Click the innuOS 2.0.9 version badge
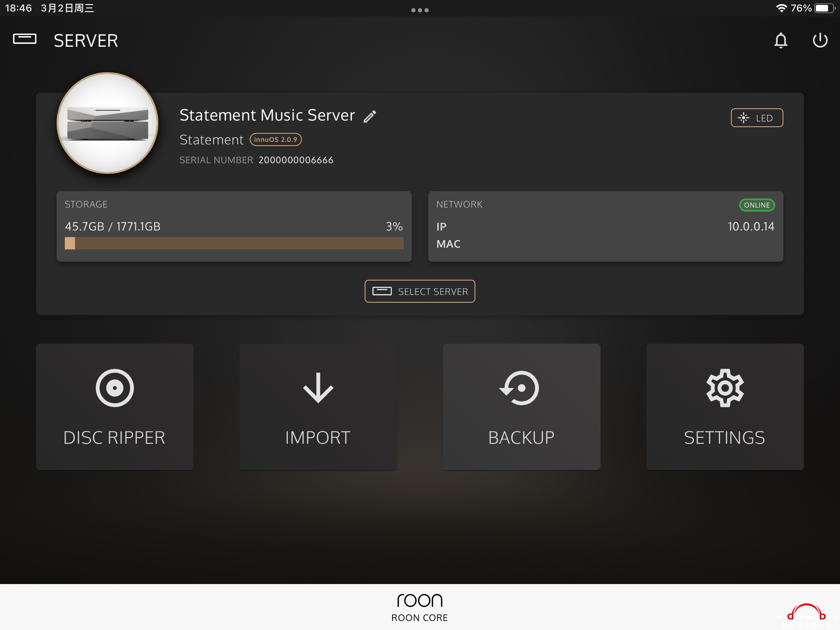The height and width of the screenshot is (630, 840). [x=276, y=139]
